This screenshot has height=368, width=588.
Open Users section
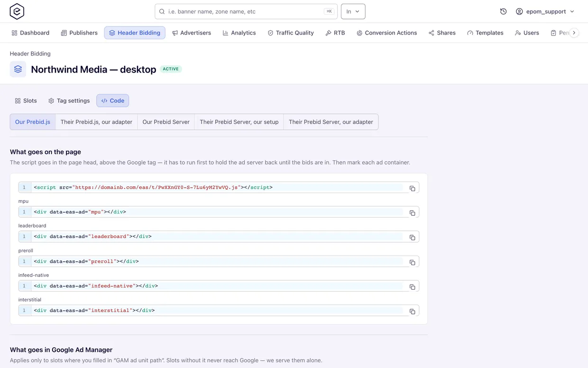[527, 33]
